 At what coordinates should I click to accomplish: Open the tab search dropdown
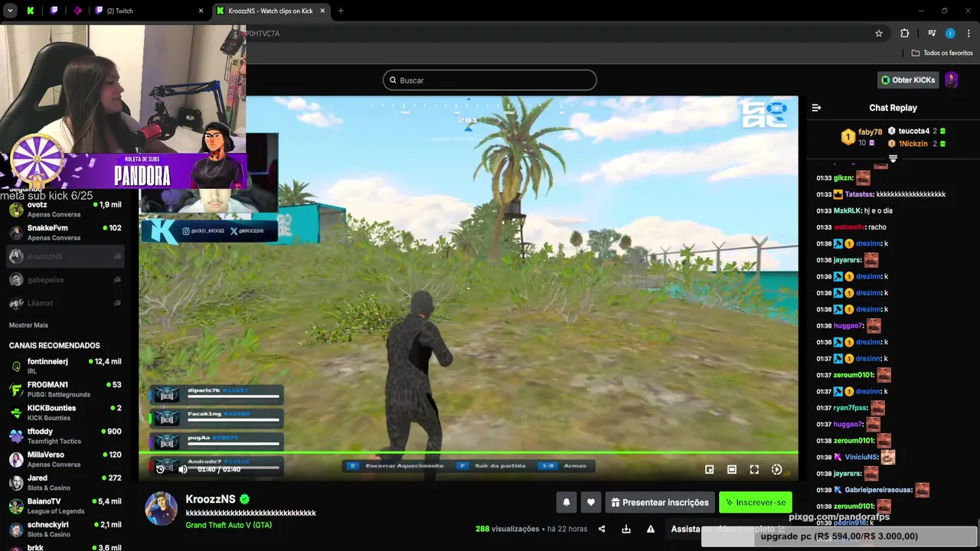tap(10, 11)
